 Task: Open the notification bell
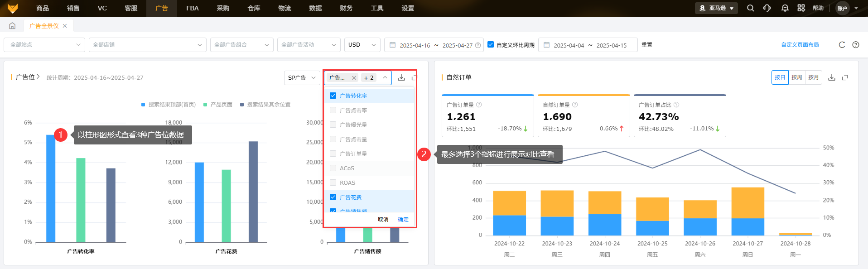coord(785,8)
